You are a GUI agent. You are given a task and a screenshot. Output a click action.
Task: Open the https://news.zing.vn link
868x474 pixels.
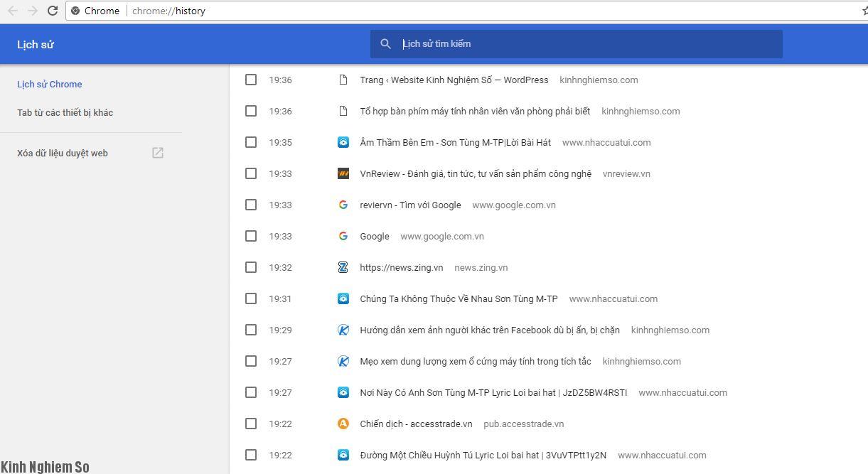(402, 267)
